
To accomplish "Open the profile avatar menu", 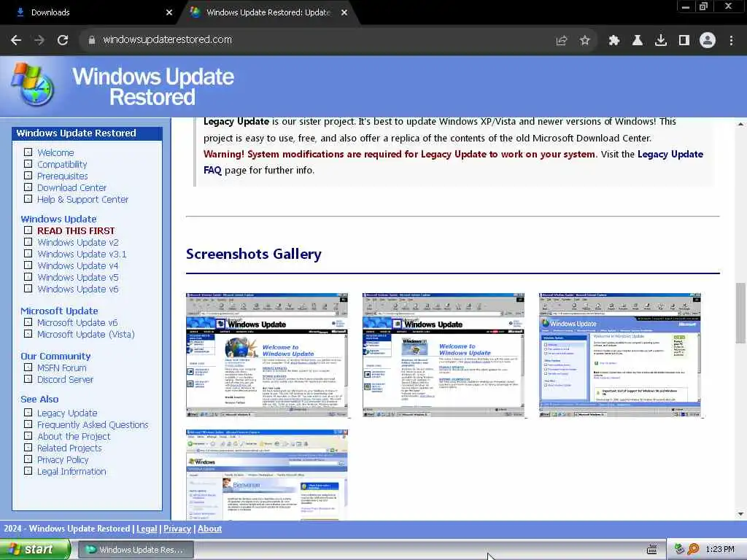I will 708,40.
